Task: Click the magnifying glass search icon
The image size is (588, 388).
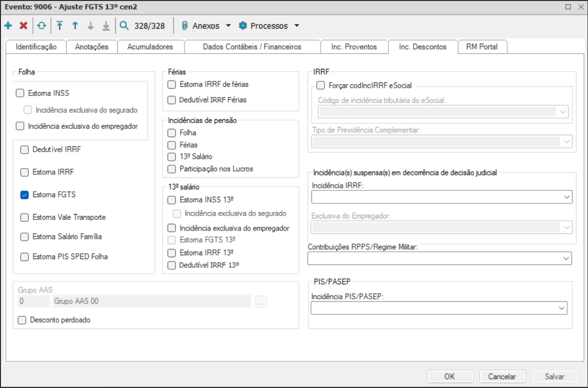Action: click(124, 26)
